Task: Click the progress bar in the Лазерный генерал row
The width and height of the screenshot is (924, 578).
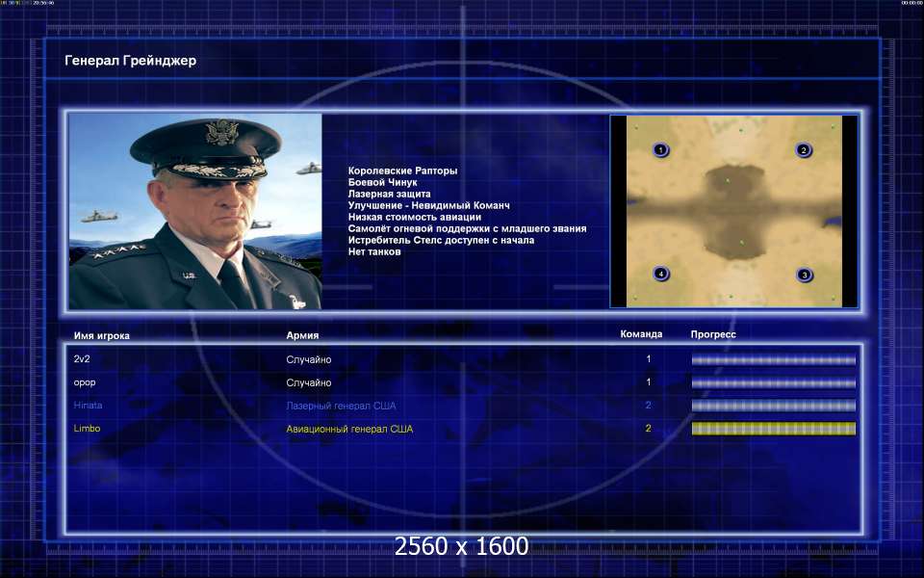Action: click(773, 406)
